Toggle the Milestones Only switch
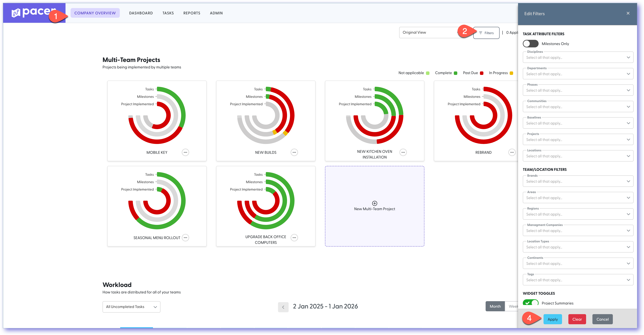This screenshot has width=644, height=335. (531, 44)
